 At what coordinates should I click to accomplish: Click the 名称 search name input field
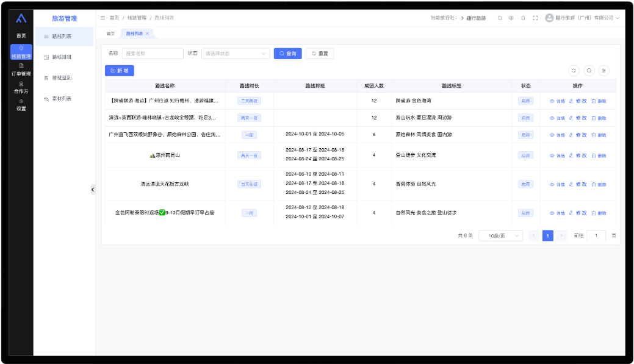(x=153, y=54)
